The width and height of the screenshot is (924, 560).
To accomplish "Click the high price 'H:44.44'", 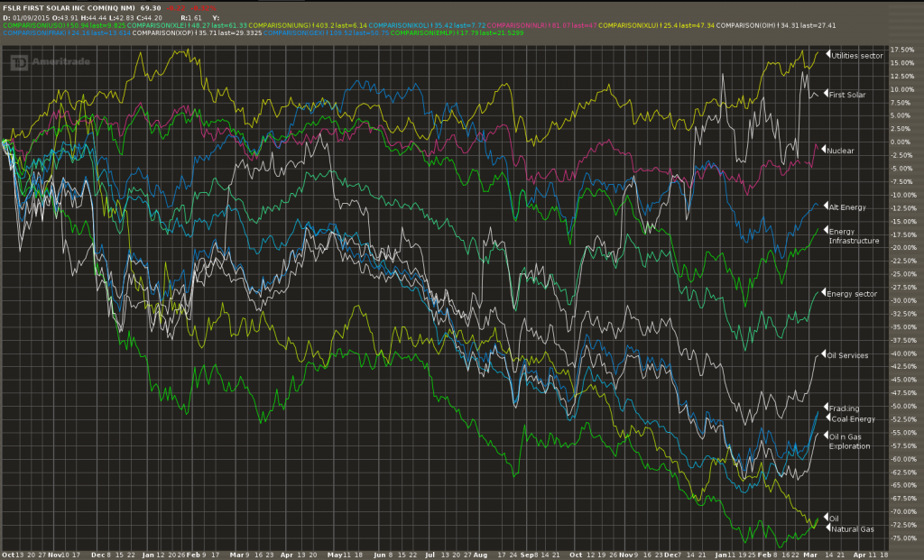I will click(94, 18).
